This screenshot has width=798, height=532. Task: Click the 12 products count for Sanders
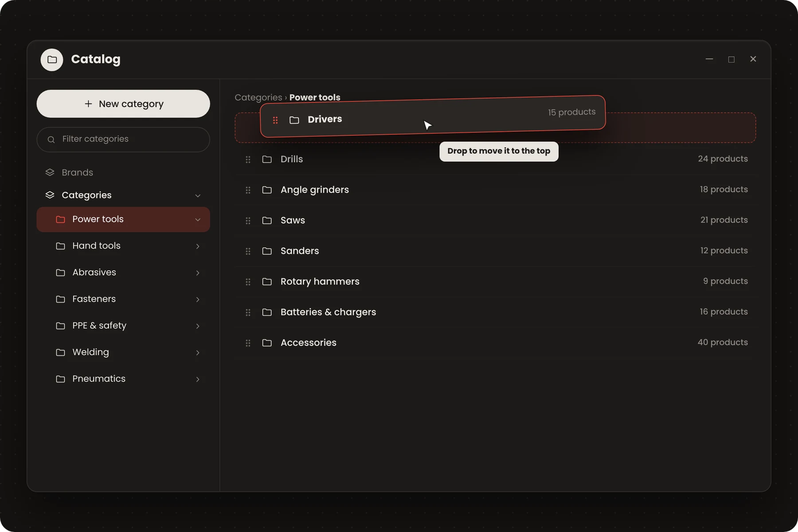tap(724, 250)
